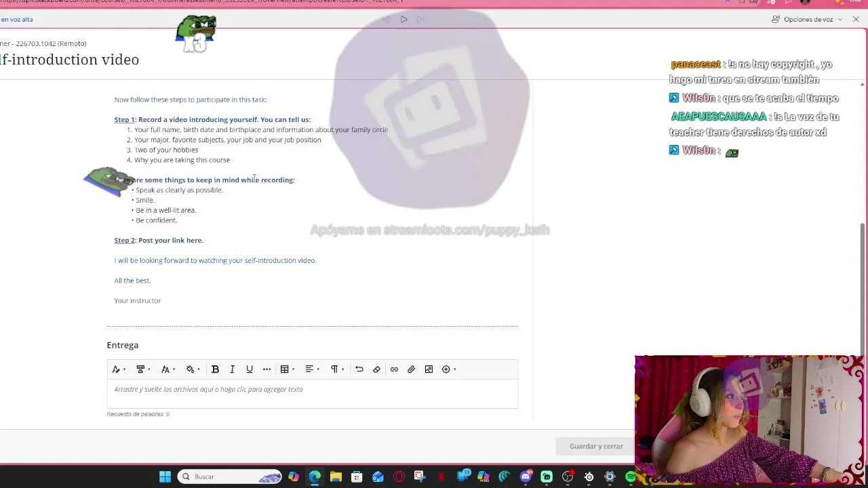Open Spotify from the taskbar
This screenshot has width=868, height=488.
[631, 476]
